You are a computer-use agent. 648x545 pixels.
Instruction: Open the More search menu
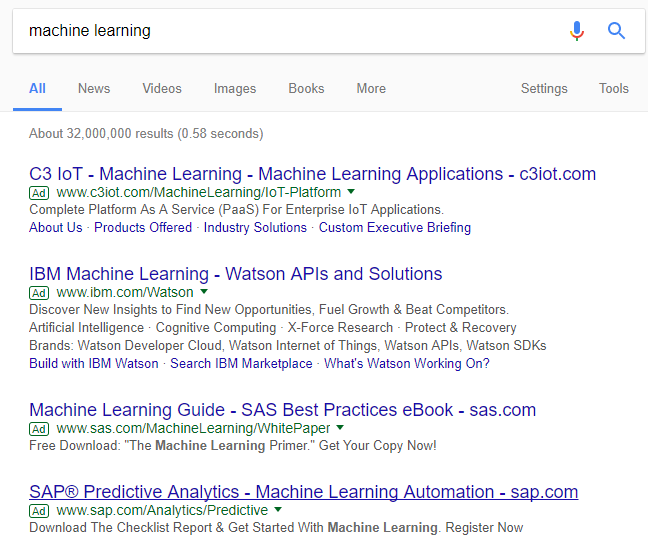(371, 88)
